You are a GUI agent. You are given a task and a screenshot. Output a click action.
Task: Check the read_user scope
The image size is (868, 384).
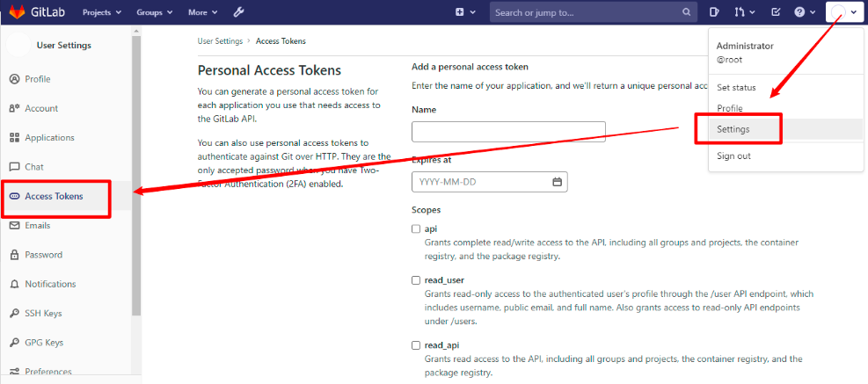tap(416, 280)
